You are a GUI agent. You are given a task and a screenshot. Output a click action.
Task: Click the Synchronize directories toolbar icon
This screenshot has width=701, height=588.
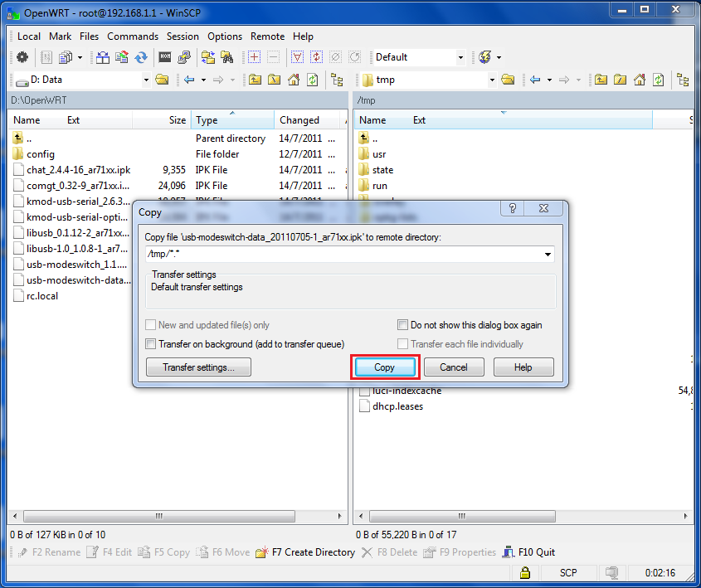(122, 57)
